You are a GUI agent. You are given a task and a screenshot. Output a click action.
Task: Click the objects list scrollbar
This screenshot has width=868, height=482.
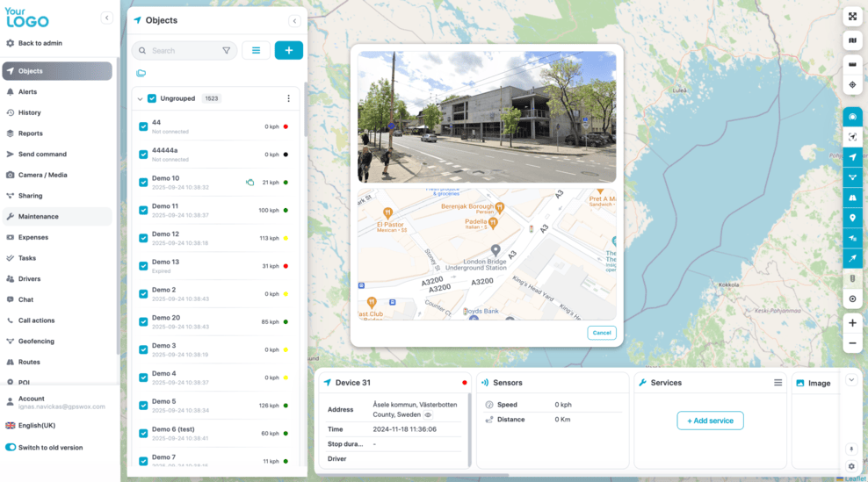point(305,111)
